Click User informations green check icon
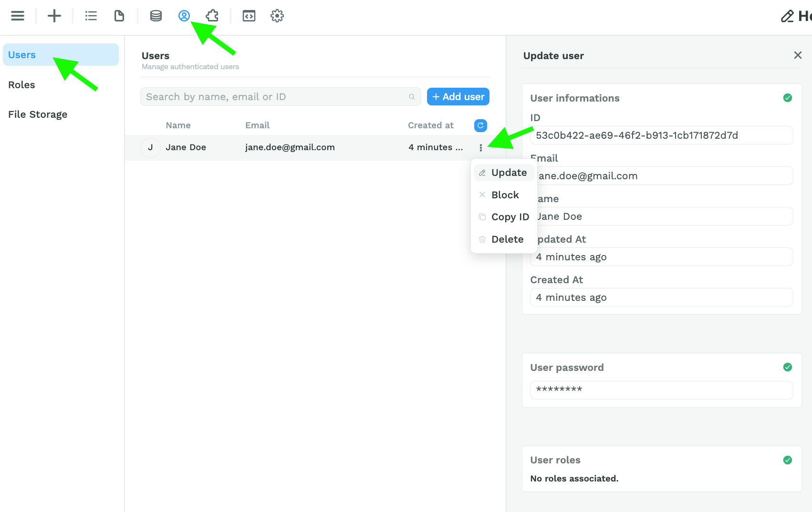Viewport: 812px width, 512px height. (x=788, y=98)
